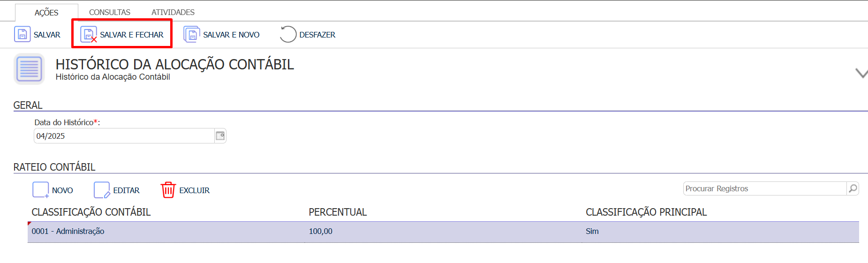Click the Desfazer button text

[x=317, y=35]
